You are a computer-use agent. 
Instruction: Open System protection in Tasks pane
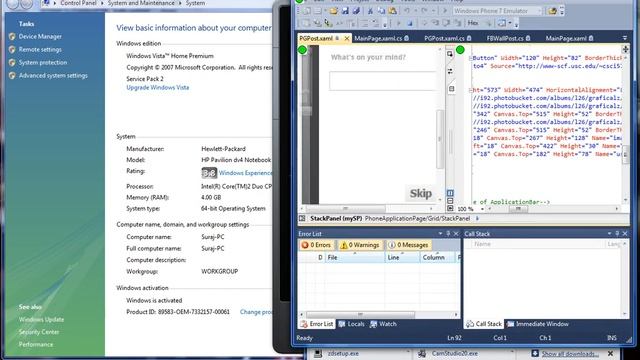click(x=43, y=63)
